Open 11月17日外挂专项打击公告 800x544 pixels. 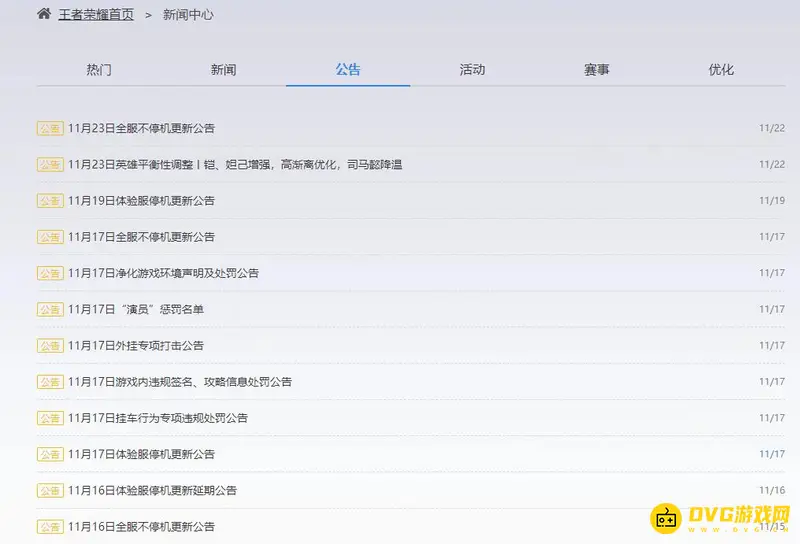pos(136,345)
